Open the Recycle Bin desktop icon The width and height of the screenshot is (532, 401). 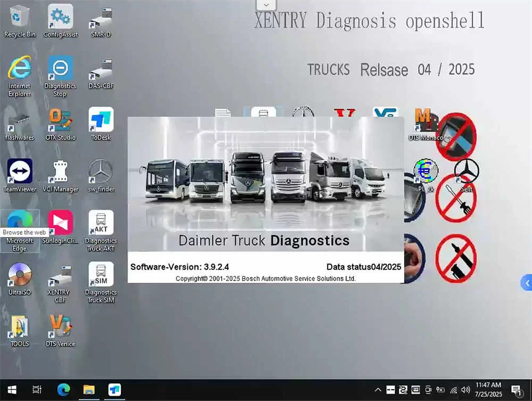tap(20, 21)
